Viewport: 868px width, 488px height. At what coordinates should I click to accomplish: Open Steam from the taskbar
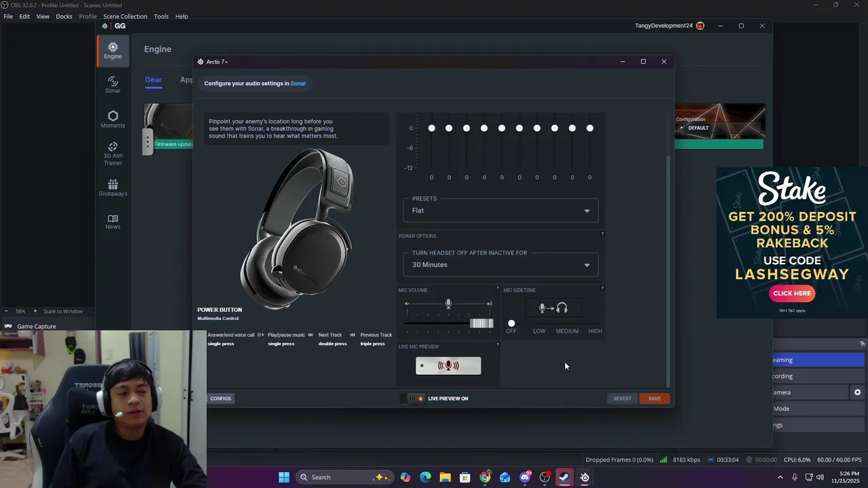coord(564,477)
